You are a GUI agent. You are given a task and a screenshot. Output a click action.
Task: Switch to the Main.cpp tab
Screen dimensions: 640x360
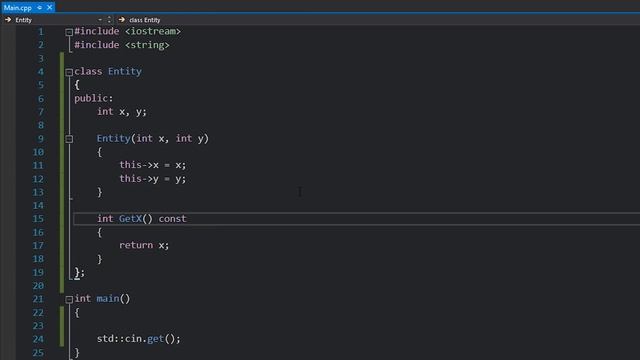coord(18,7)
